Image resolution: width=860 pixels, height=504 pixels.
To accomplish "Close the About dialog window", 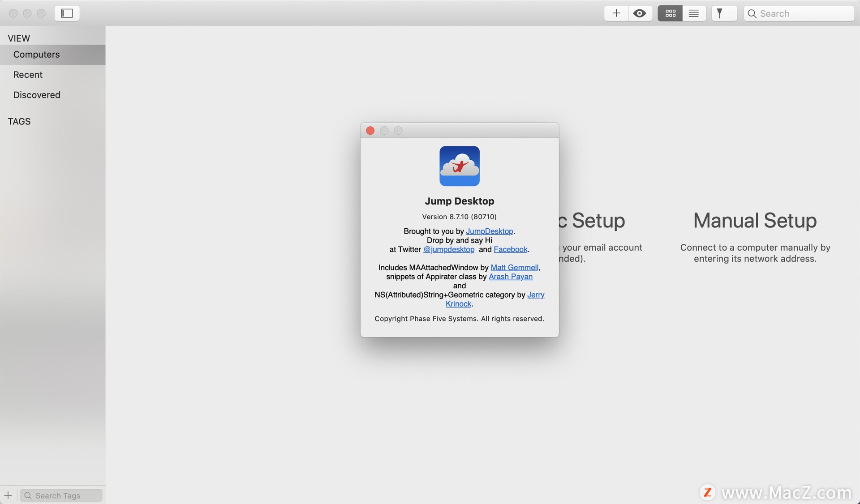I will [x=370, y=130].
